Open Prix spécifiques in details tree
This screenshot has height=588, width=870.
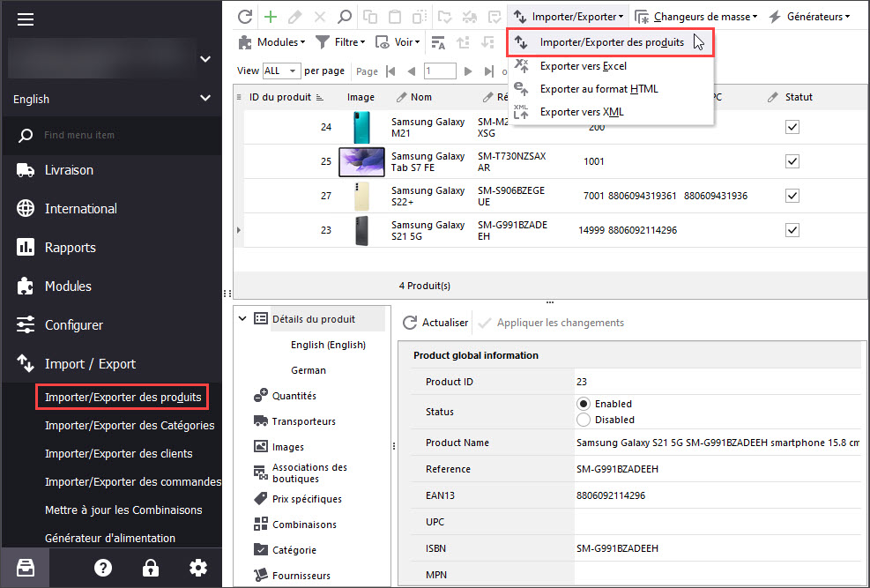[298, 499]
